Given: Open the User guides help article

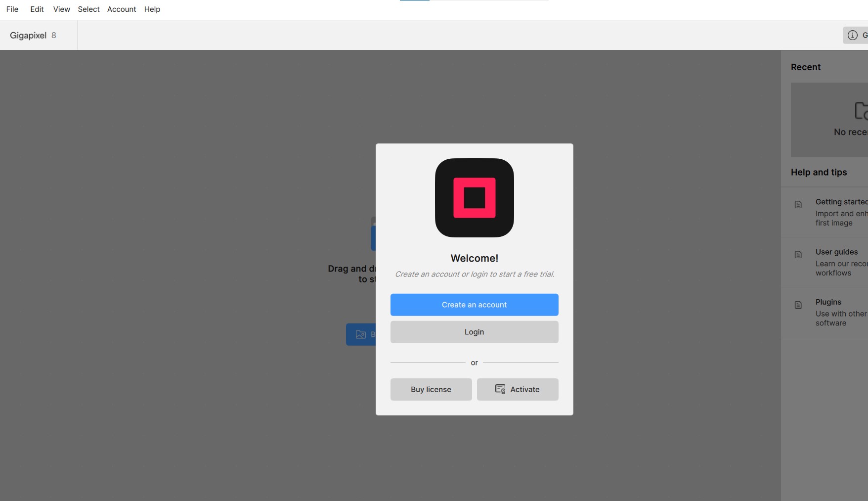Looking at the screenshot, I should [x=840, y=262].
